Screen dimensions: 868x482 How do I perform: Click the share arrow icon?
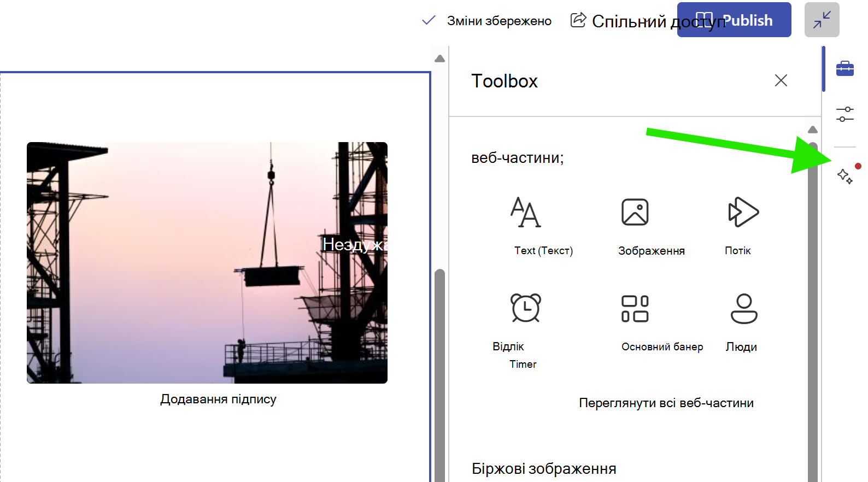[x=578, y=20]
